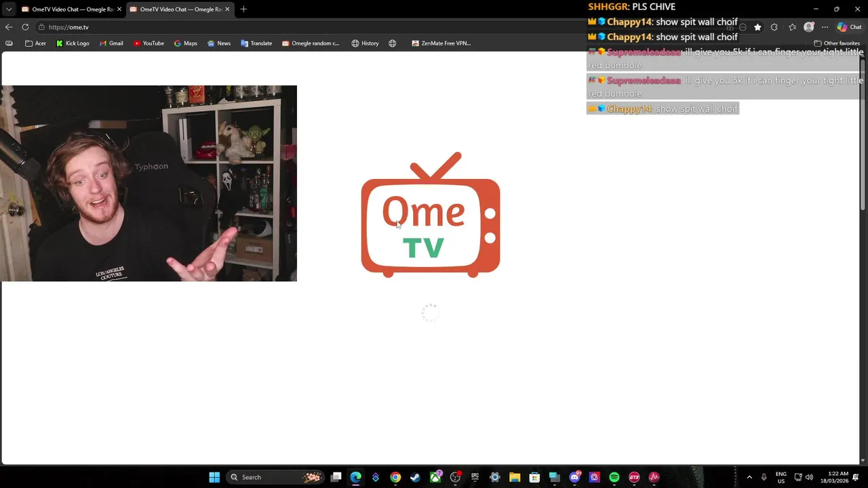Screen dimensions: 868x488
Task: Expand the Other favorites folder
Action: (837, 43)
